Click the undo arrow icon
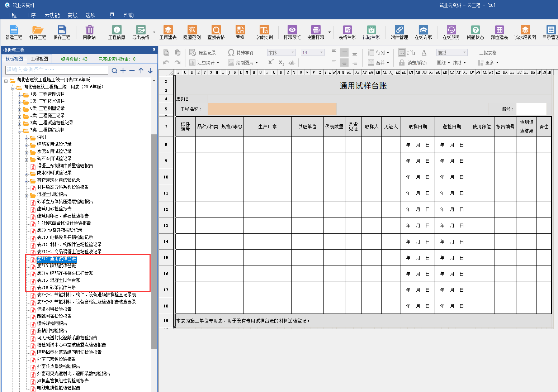 click(166, 63)
